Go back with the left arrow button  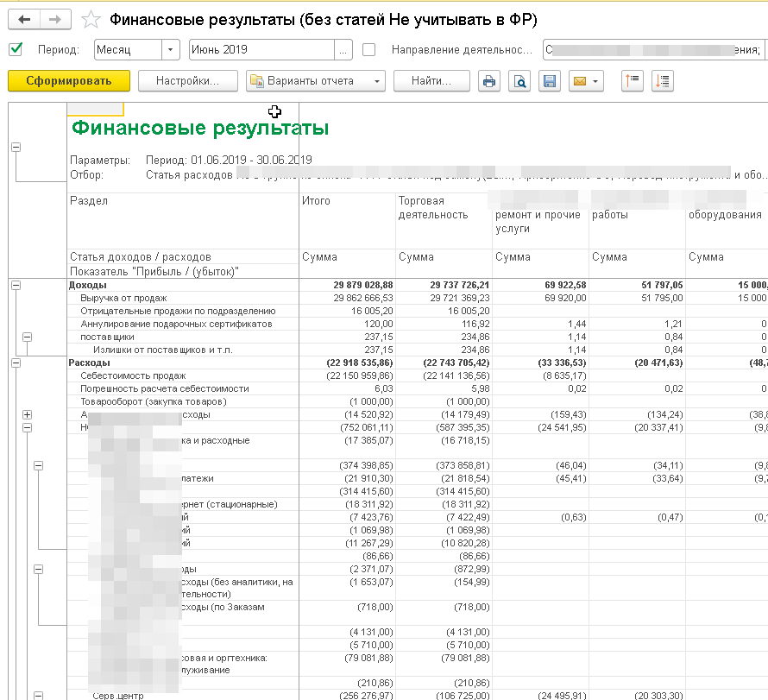(24, 20)
